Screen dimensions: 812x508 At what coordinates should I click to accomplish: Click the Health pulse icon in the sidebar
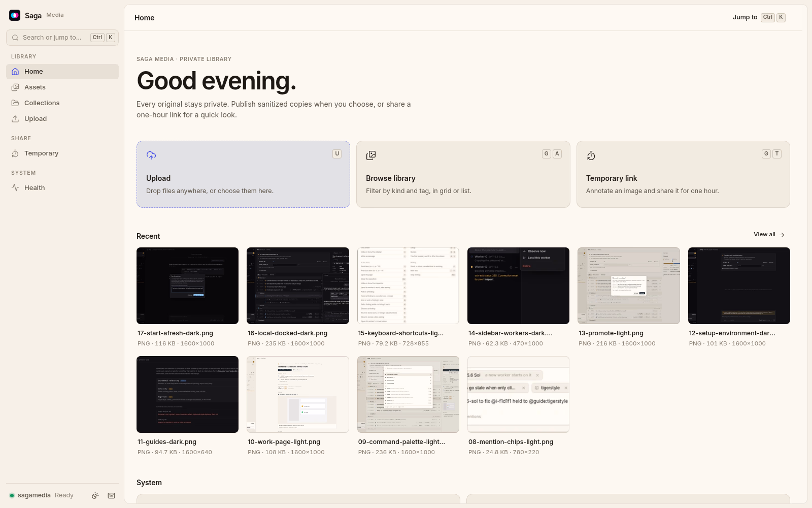click(x=15, y=188)
